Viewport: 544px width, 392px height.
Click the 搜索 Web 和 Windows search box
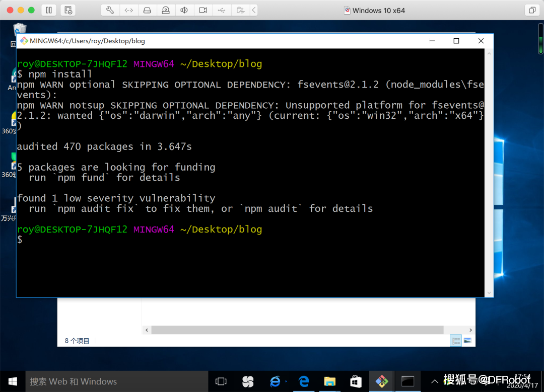click(x=117, y=381)
